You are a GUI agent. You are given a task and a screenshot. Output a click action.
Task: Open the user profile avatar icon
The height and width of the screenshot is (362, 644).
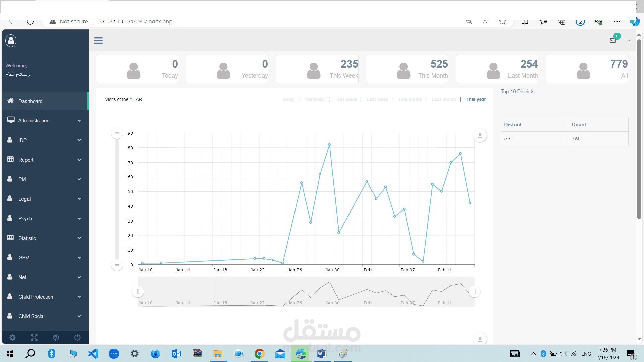pos(11,41)
